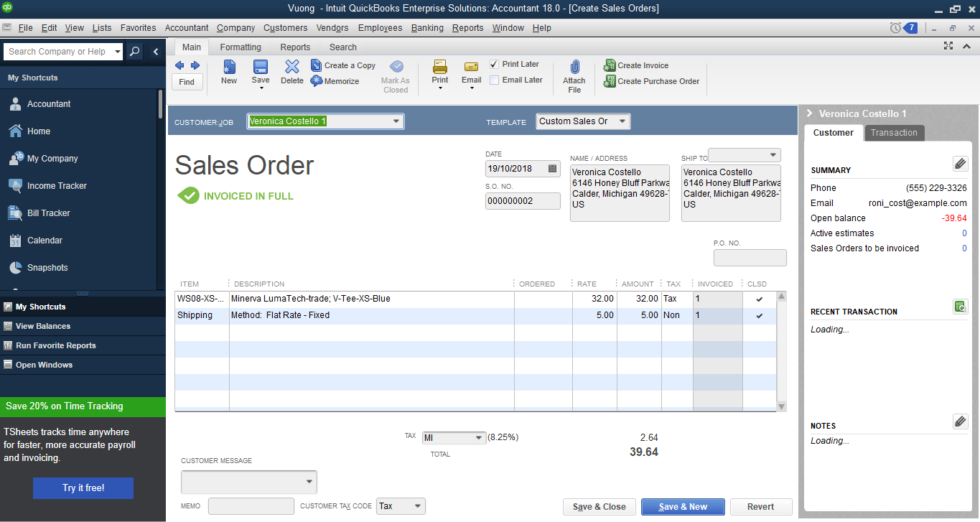
Task: Click the P.O. No. input field
Action: coord(750,258)
